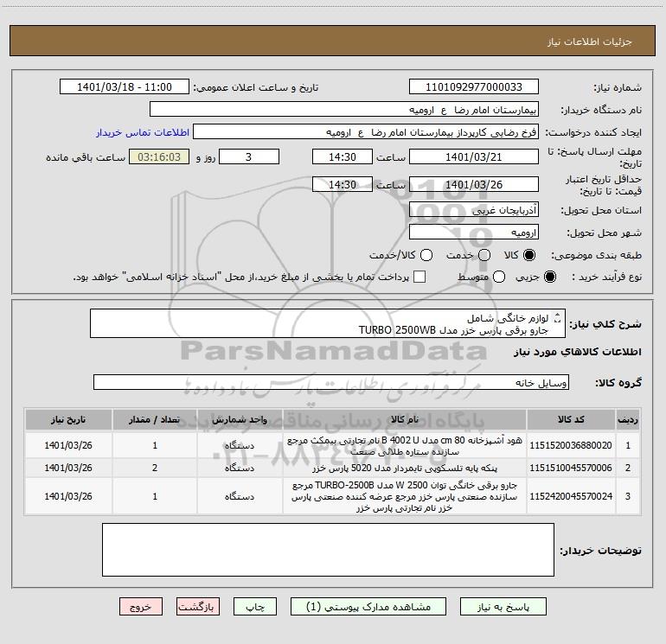Screen dimensions: 666x644
Task: Click the response deadline time field 14:30
Action: (x=343, y=156)
